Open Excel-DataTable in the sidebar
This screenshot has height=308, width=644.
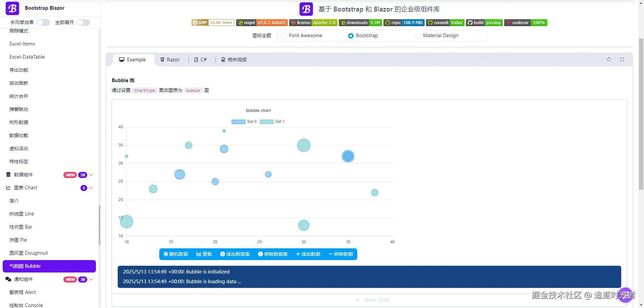click(27, 57)
